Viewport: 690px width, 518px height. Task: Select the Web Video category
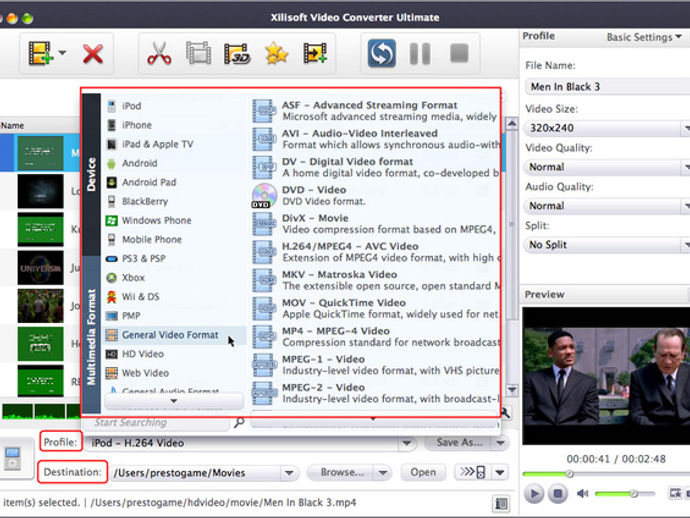(x=174, y=373)
